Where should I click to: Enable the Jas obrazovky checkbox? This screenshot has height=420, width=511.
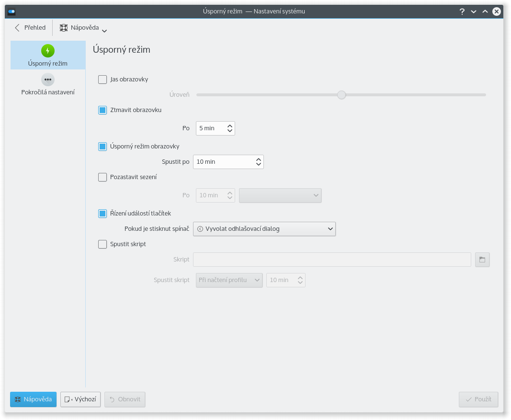[x=102, y=79]
